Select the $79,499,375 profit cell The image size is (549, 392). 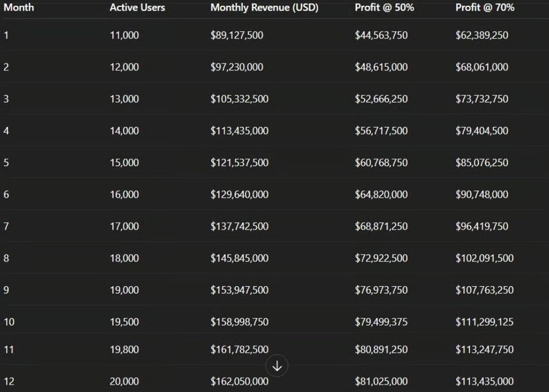381,322
